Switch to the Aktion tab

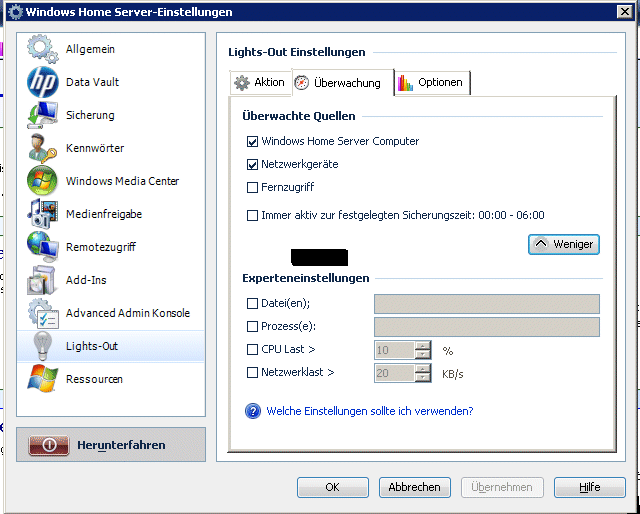(260, 83)
